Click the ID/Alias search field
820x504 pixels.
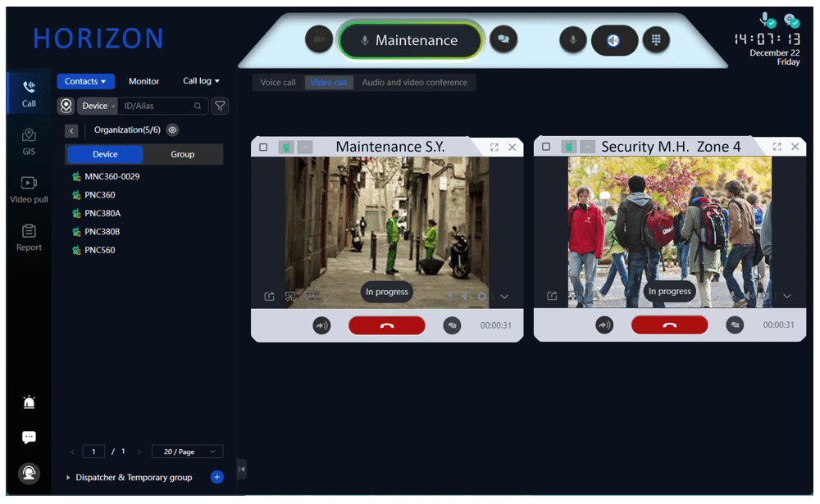pos(157,106)
